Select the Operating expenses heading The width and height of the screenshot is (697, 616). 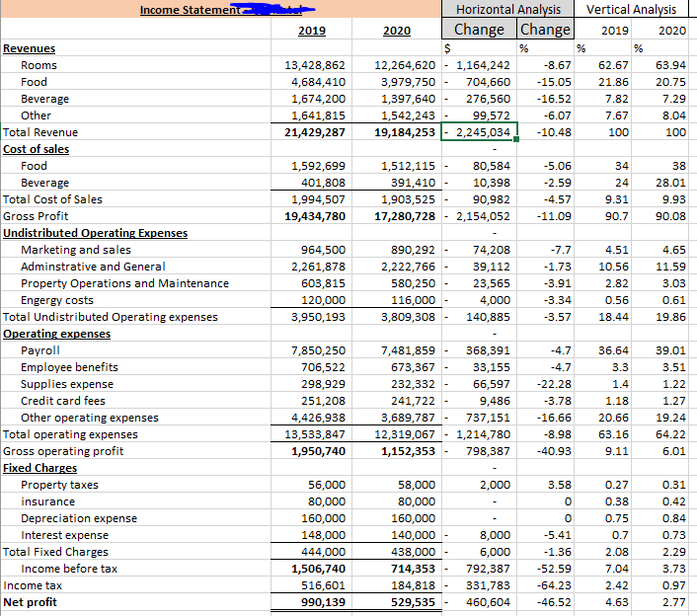(x=57, y=334)
